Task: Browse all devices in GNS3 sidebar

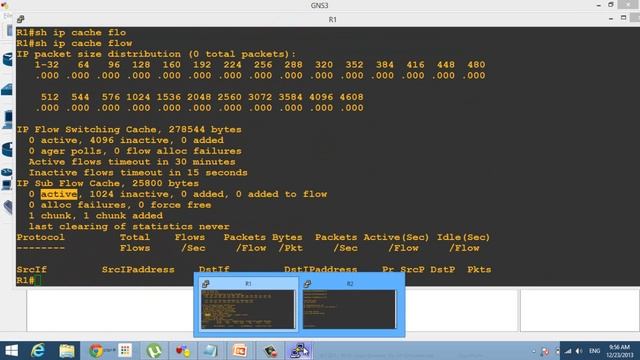Action: pos(7,179)
